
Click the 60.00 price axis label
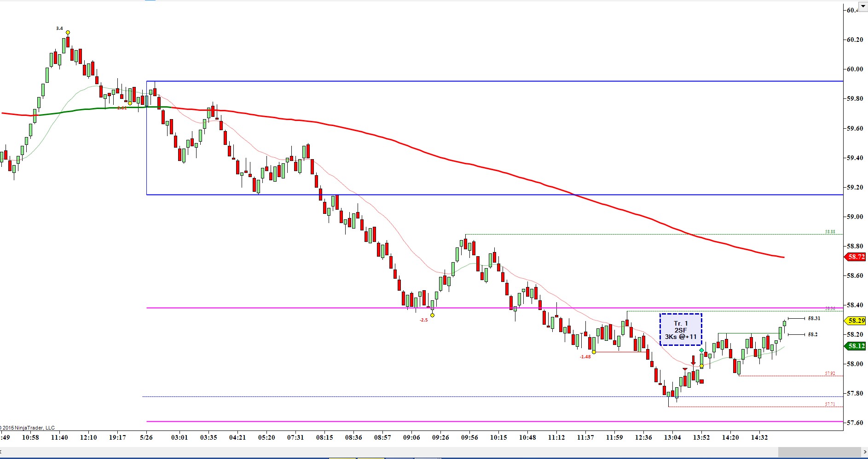click(x=855, y=69)
